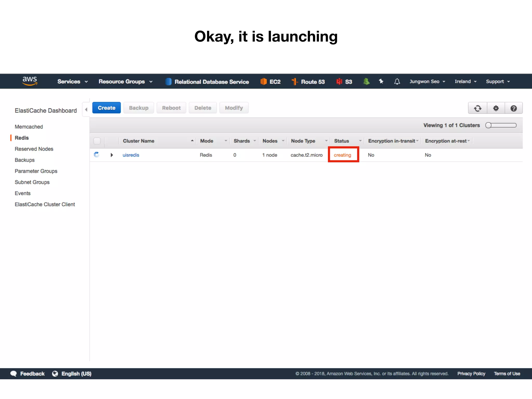Click the 1 node cell

(270, 155)
